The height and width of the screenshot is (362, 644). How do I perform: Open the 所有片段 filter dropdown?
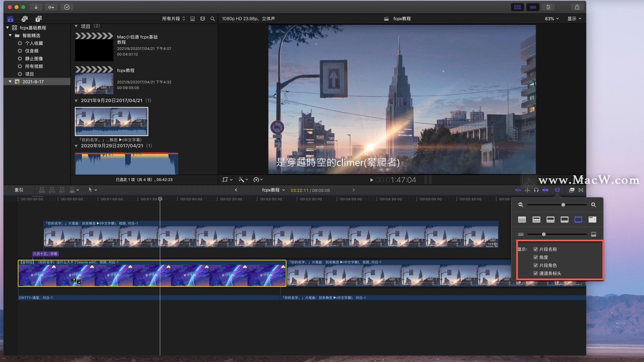pyautogui.click(x=173, y=19)
